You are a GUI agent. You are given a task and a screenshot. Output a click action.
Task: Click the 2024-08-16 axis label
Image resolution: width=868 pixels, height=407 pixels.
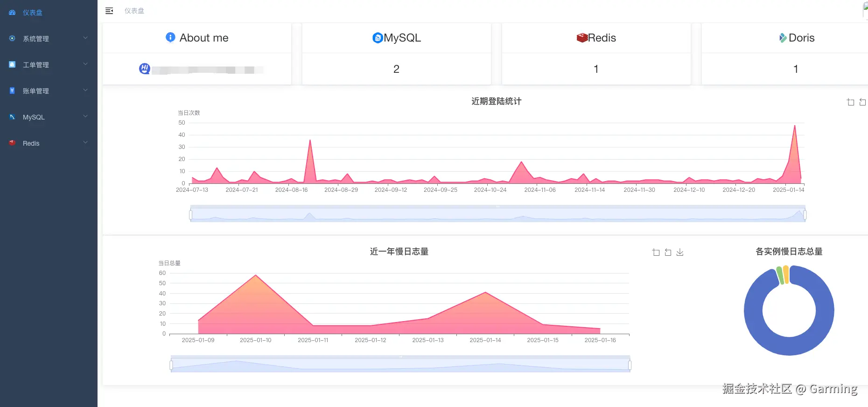(291, 190)
